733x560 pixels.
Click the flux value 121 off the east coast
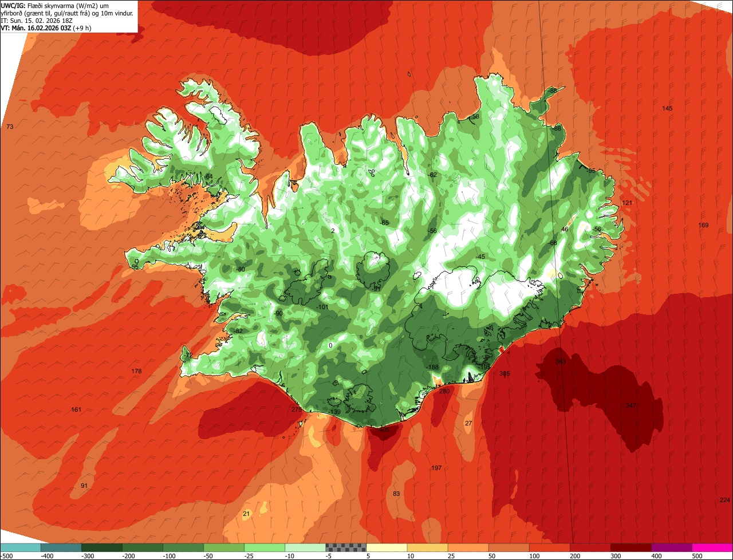[x=627, y=203]
